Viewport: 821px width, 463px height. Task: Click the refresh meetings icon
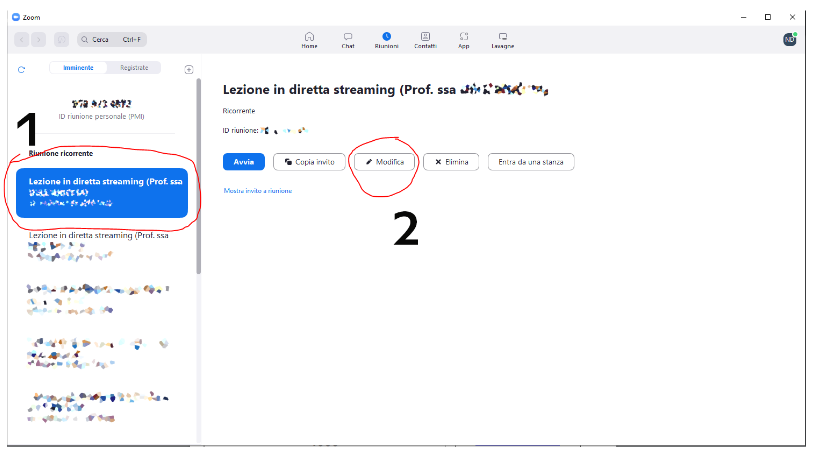click(x=21, y=69)
